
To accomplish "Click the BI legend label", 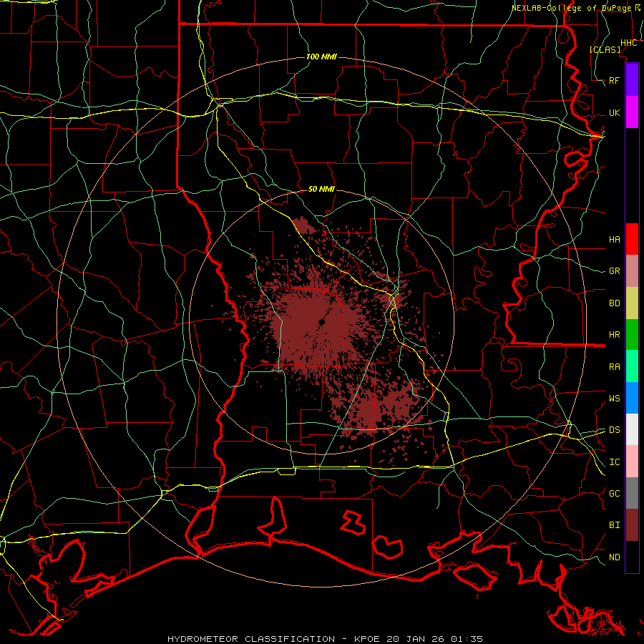I will tap(615, 525).
